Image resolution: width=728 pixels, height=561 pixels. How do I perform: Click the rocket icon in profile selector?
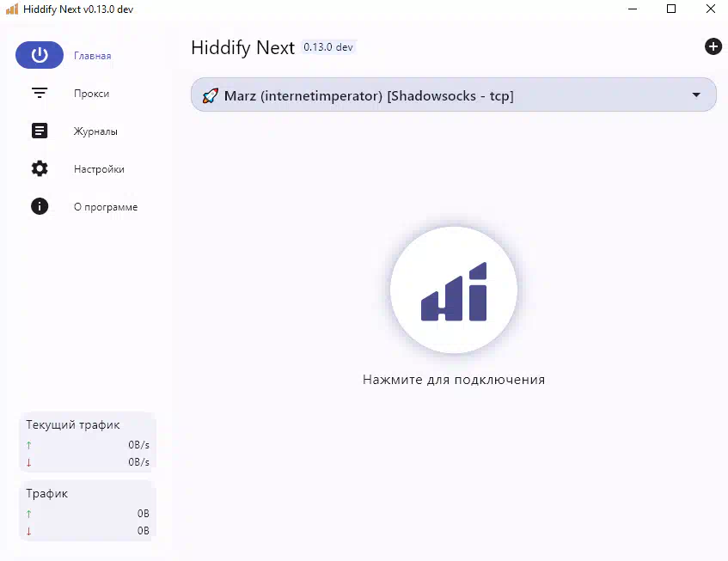[210, 95]
